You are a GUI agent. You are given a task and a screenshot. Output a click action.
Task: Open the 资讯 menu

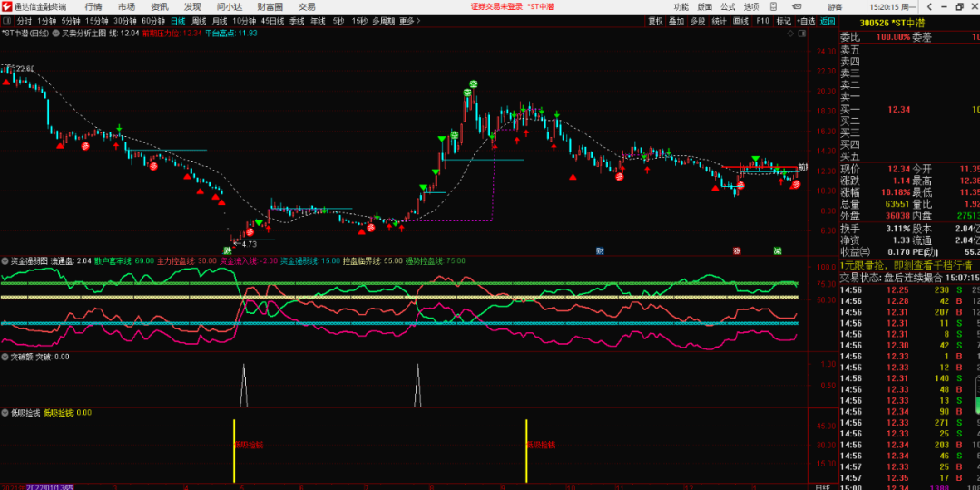[x=160, y=6]
